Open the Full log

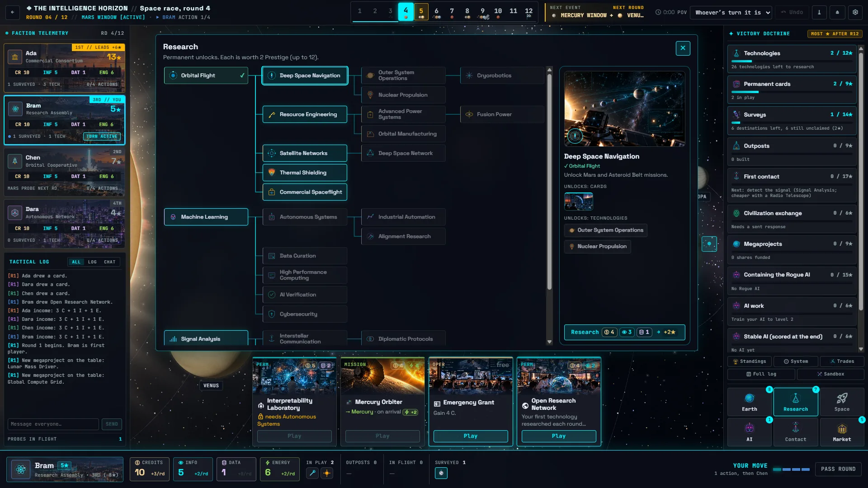[x=761, y=374]
